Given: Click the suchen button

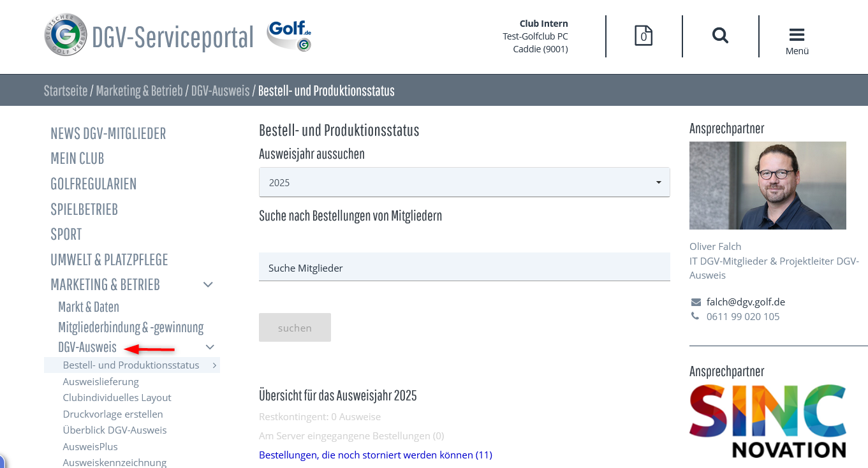Looking at the screenshot, I should (295, 328).
